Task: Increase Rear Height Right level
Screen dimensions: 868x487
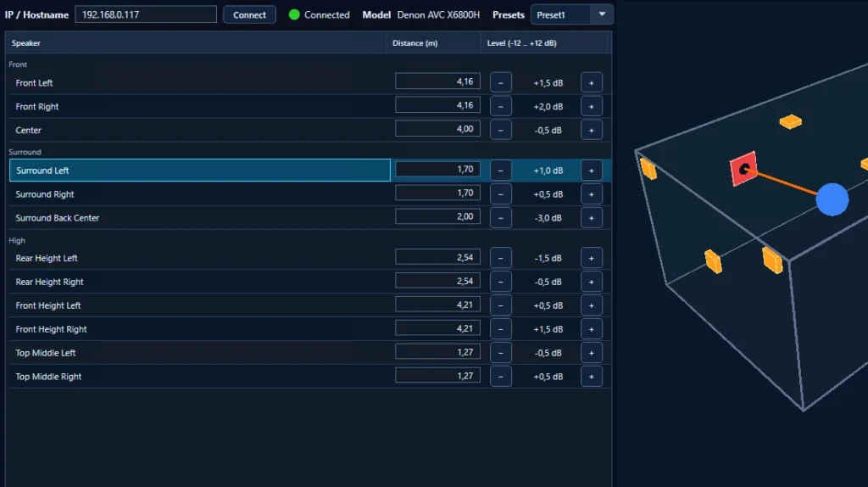Action: click(x=591, y=282)
